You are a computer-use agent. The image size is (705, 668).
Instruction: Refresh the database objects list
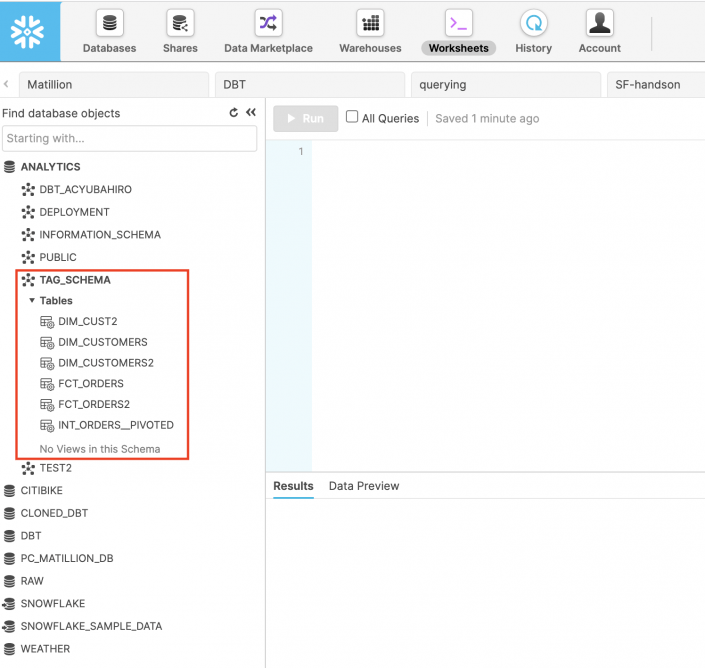coord(234,114)
